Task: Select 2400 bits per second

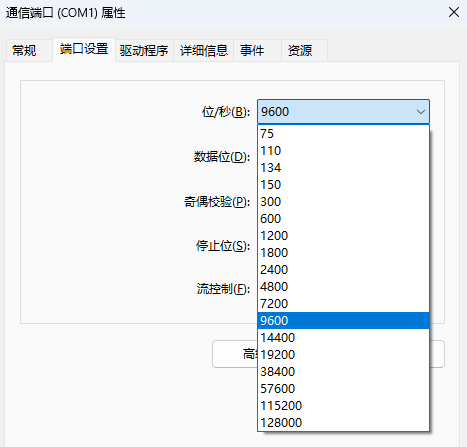Action: click(x=343, y=270)
